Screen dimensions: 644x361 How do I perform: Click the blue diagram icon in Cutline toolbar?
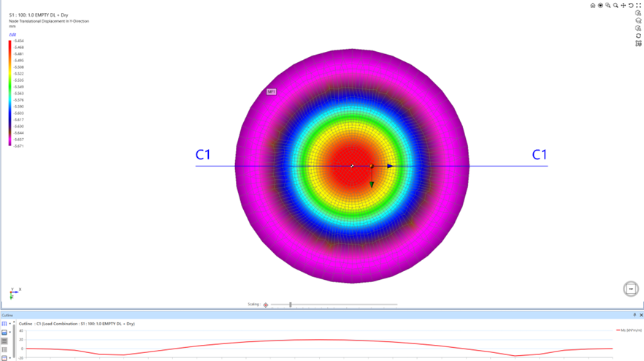click(4, 332)
